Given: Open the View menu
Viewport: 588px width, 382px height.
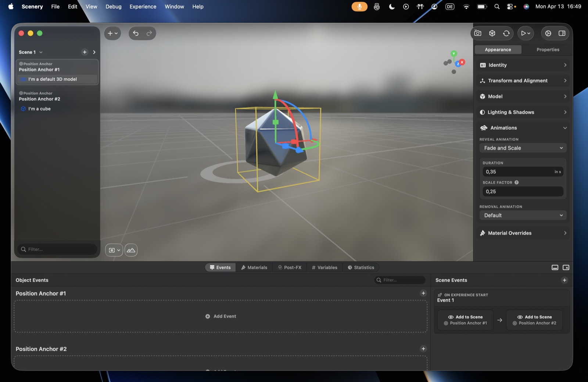Looking at the screenshot, I should 91,7.
